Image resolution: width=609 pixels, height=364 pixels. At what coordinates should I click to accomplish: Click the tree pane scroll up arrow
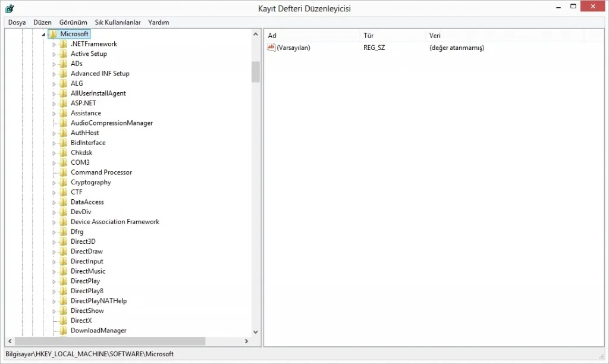256,34
